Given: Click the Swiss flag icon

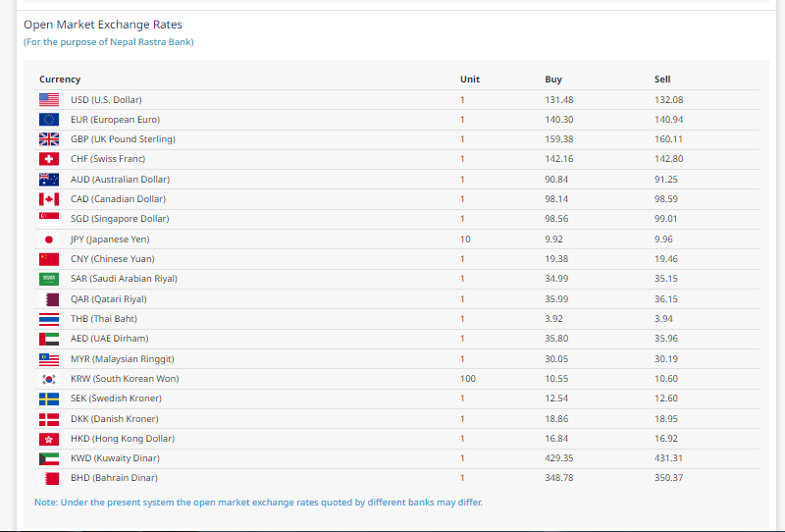Looking at the screenshot, I should pyautogui.click(x=49, y=159).
